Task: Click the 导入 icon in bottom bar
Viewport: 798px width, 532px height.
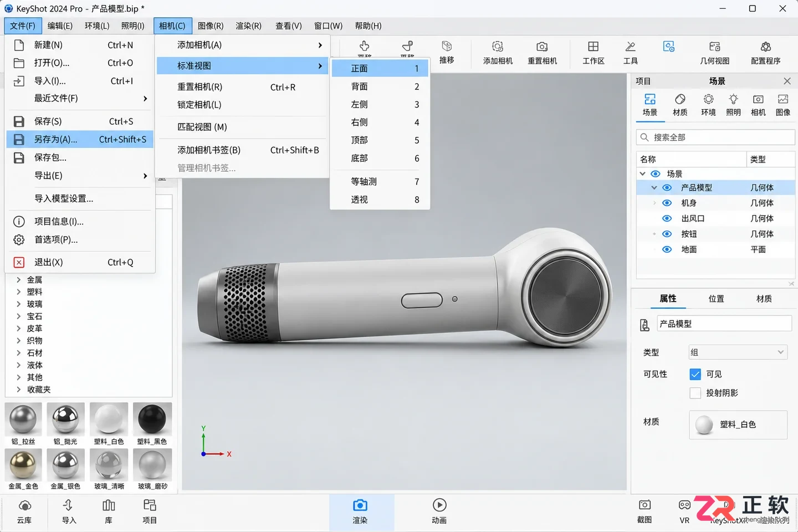Action: click(x=68, y=505)
